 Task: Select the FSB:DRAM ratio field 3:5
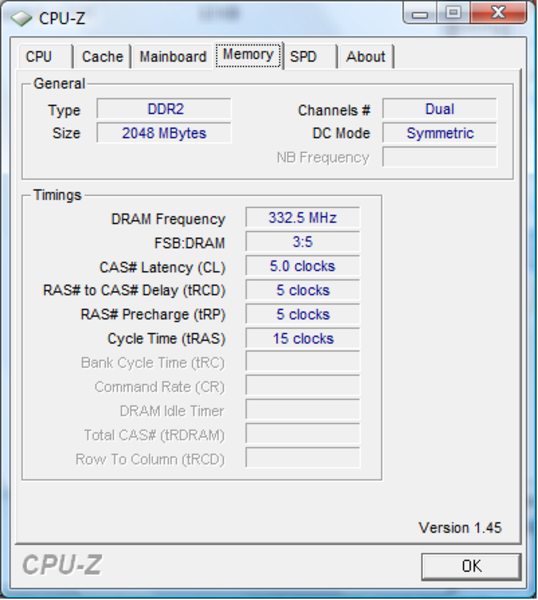303,242
